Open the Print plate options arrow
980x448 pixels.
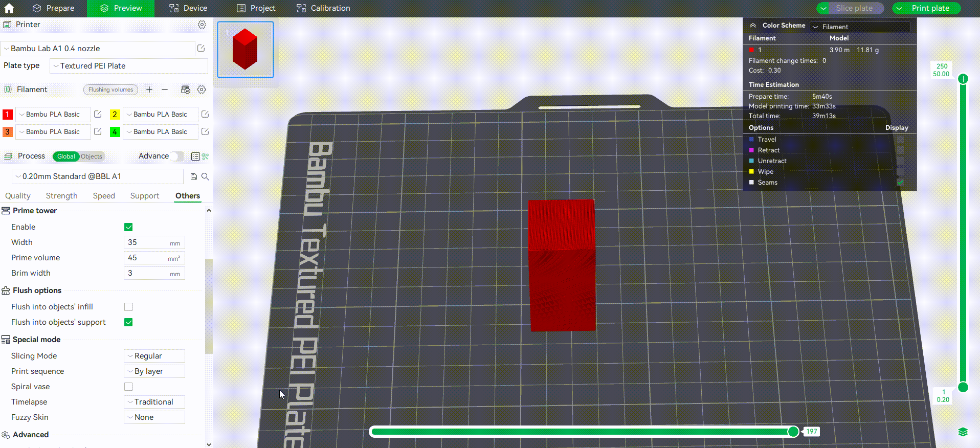[899, 8]
